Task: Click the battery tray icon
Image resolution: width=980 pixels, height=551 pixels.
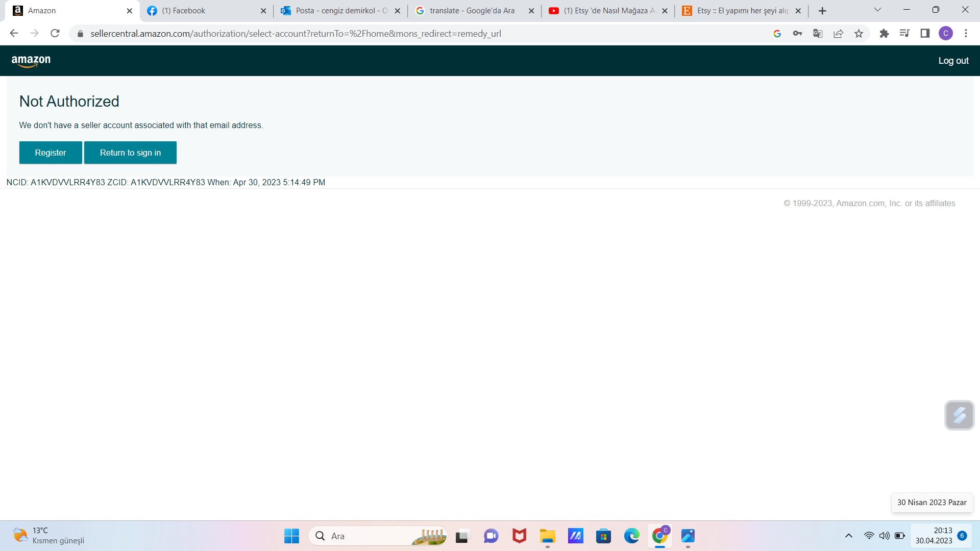Action: 900,536
